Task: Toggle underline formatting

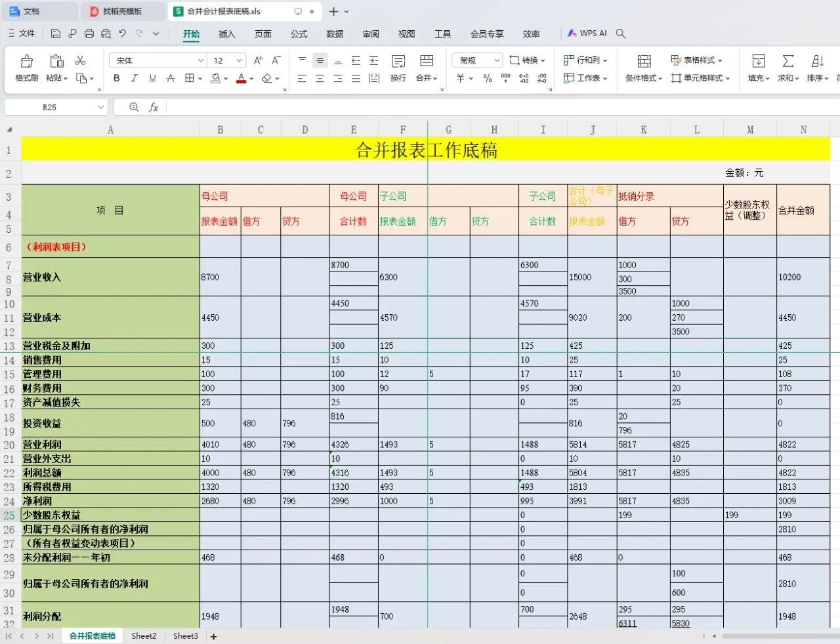Action: point(152,78)
